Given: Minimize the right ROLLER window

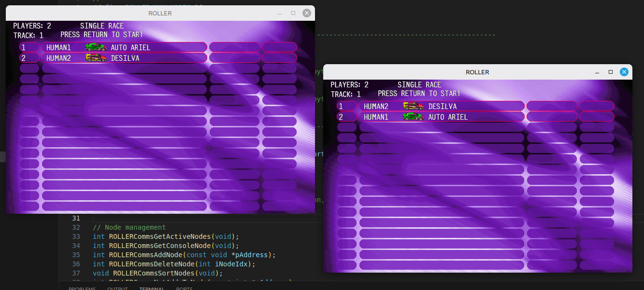Looking at the screenshot, I should pyautogui.click(x=597, y=72).
